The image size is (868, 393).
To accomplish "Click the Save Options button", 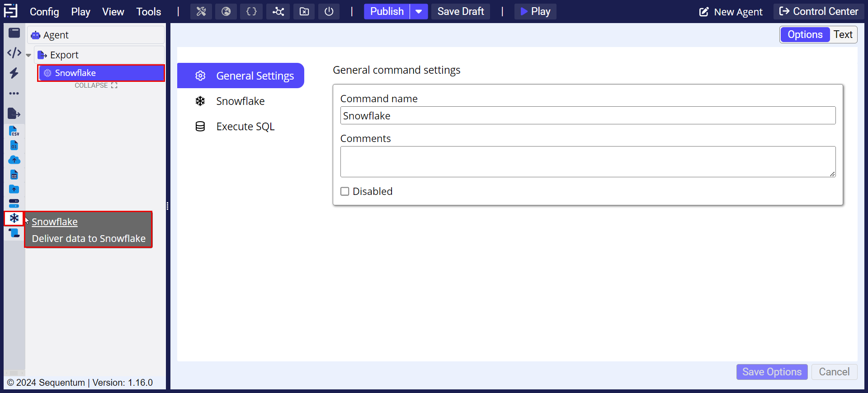I will click(772, 372).
